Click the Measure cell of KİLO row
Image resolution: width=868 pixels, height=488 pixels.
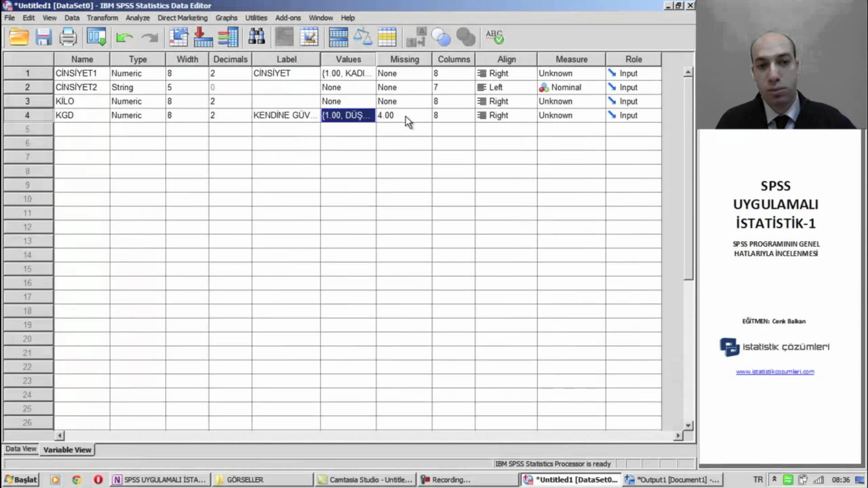click(x=571, y=101)
